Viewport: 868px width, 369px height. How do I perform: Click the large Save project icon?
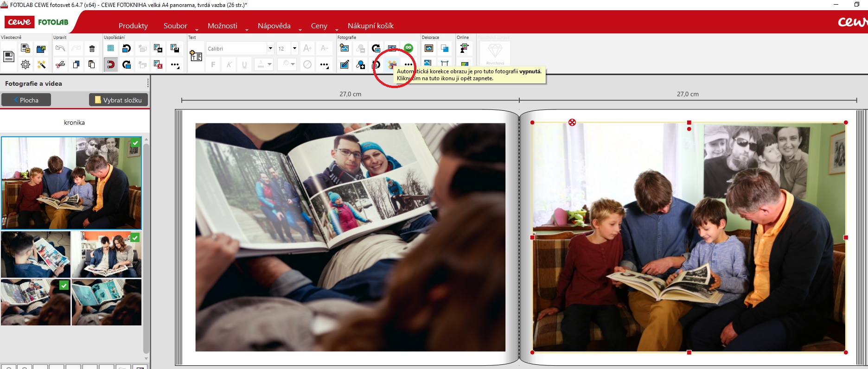pyautogui.click(x=9, y=57)
